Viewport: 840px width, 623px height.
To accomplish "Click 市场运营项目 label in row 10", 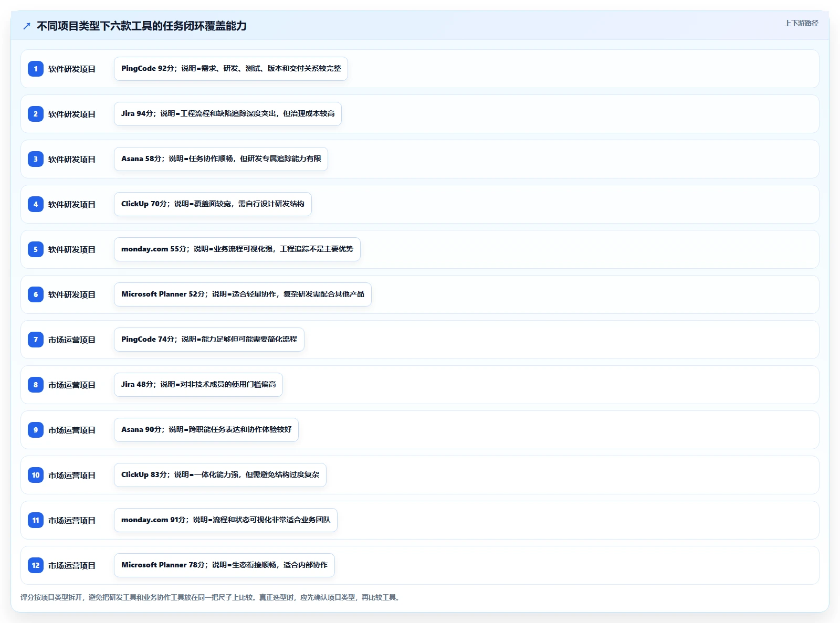I will point(72,475).
